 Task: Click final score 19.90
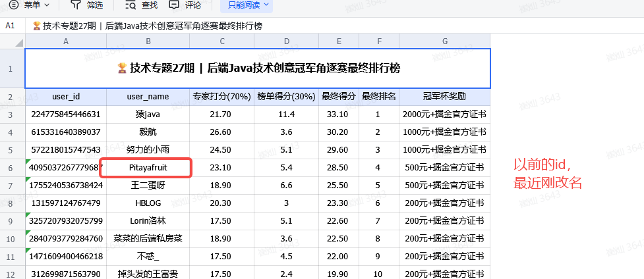pos(338,272)
